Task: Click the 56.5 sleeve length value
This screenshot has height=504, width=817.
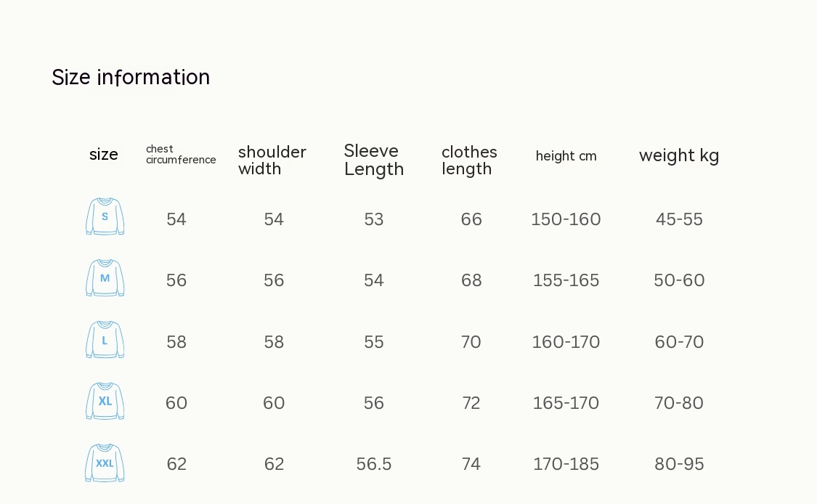Action: click(374, 464)
